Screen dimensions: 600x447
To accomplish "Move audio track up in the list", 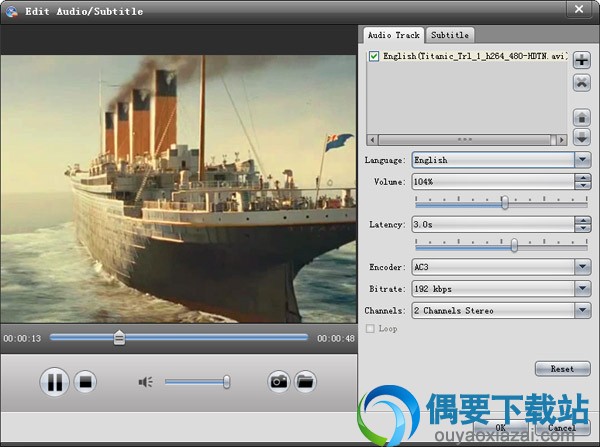I will pyautogui.click(x=582, y=117).
